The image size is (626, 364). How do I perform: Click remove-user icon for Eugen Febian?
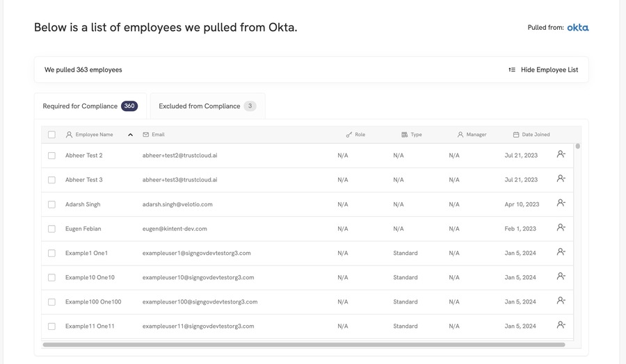coord(561,227)
